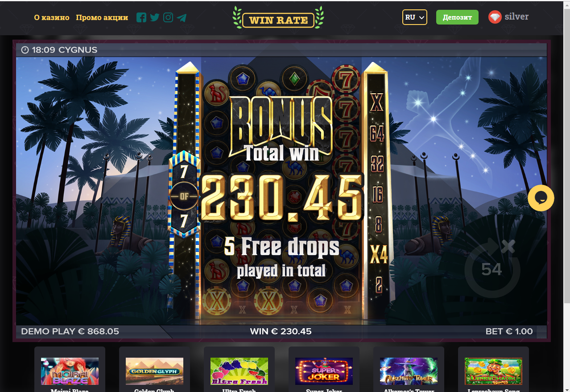This screenshot has width=570, height=392.
Task: Select the Super Joker game thumbnail
Action: point(324,371)
